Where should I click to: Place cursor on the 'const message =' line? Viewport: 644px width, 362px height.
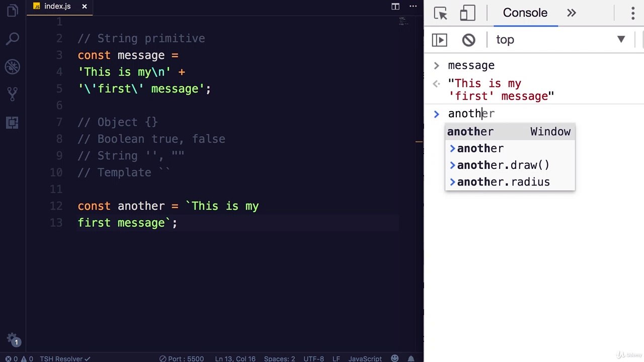[x=128, y=55]
